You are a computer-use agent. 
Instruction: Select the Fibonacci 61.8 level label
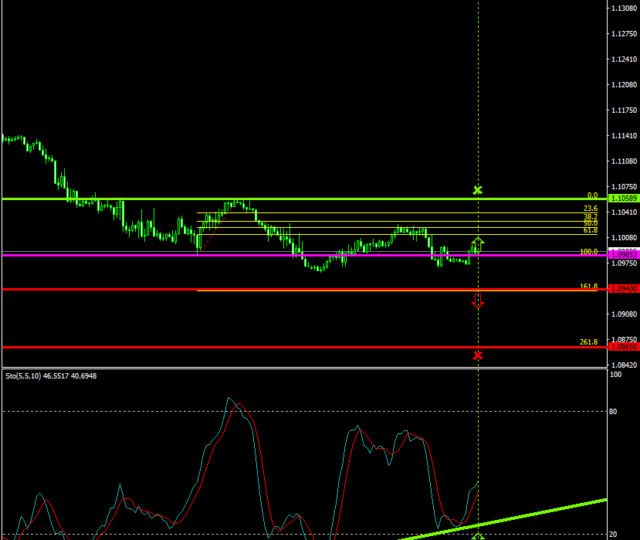pyautogui.click(x=590, y=230)
